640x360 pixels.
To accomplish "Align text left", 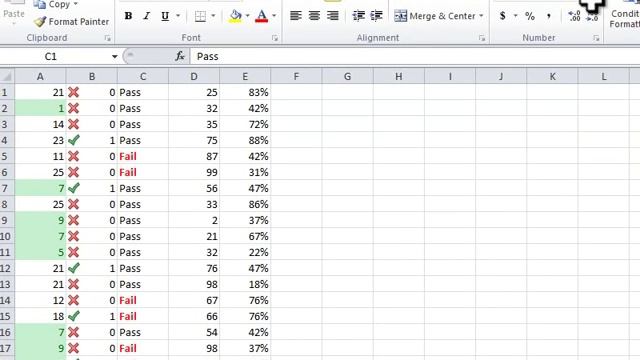I will 296,16.
